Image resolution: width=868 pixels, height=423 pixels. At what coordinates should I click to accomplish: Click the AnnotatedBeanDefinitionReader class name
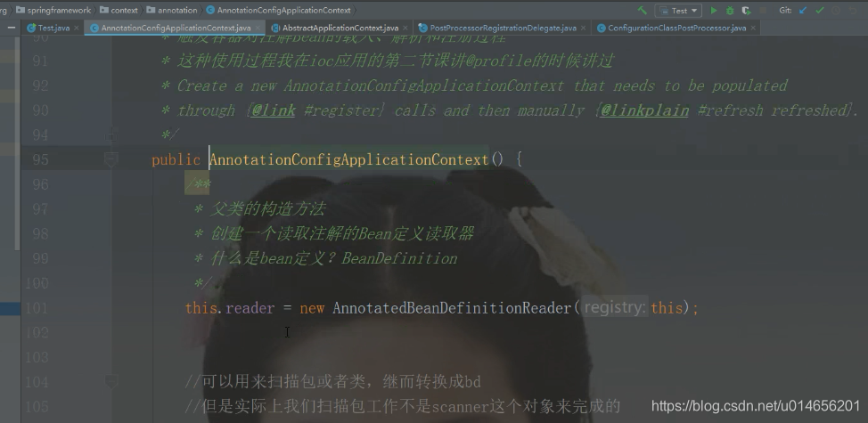click(x=452, y=308)
